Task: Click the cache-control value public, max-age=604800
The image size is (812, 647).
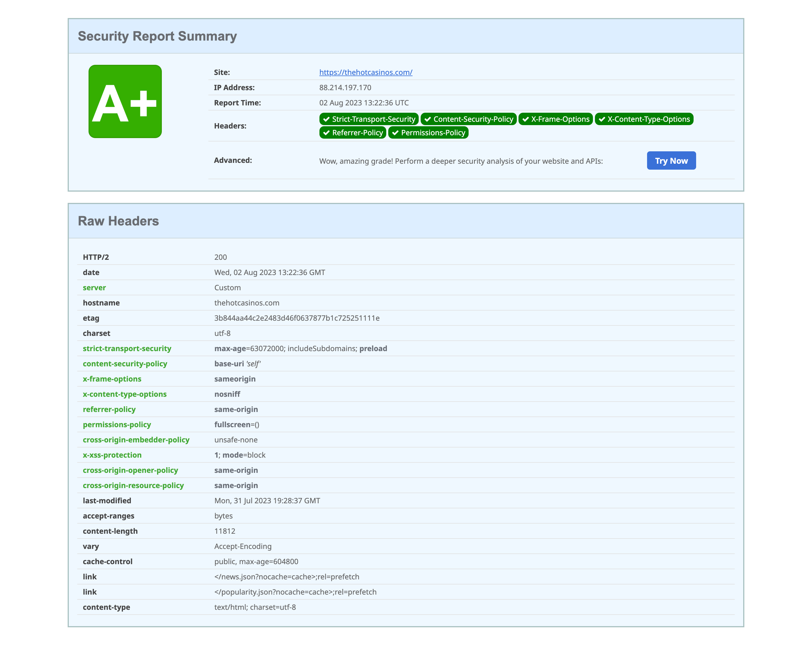Action: [256, 562]
